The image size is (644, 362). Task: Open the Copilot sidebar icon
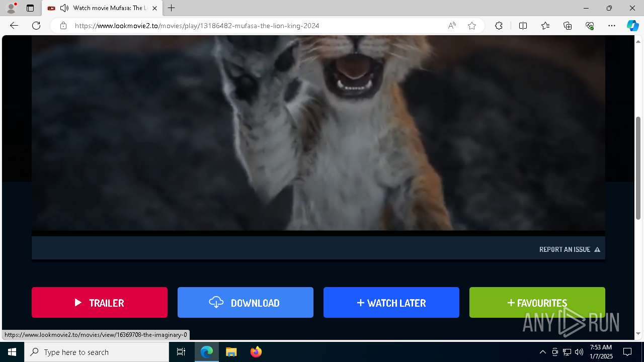tap(632, 26)
